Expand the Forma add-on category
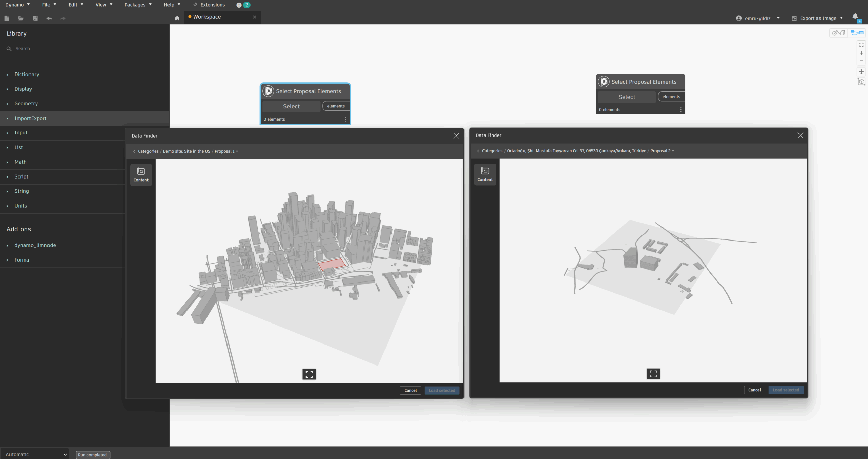The width and height of the screenshot is (868, 459). (22, 260)
